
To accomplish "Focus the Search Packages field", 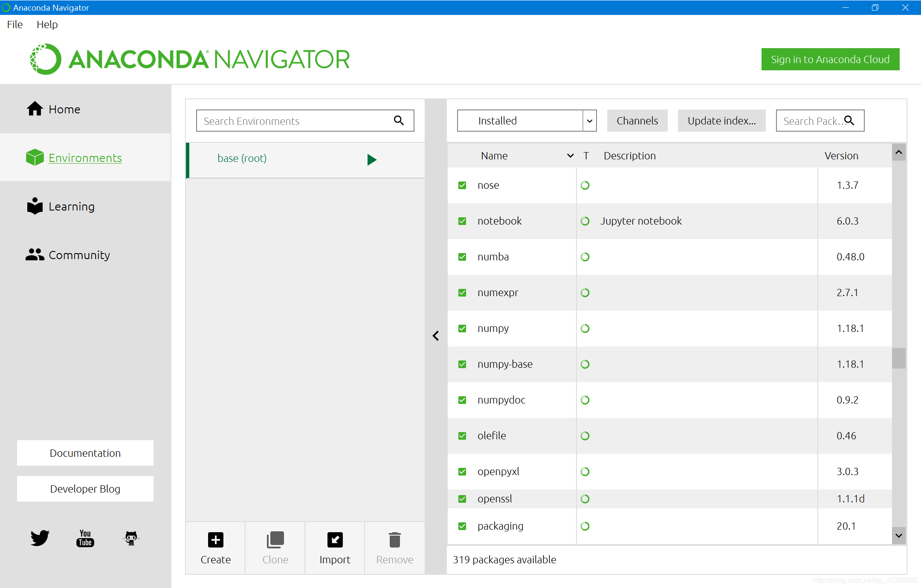I will (x=820, y=121).
